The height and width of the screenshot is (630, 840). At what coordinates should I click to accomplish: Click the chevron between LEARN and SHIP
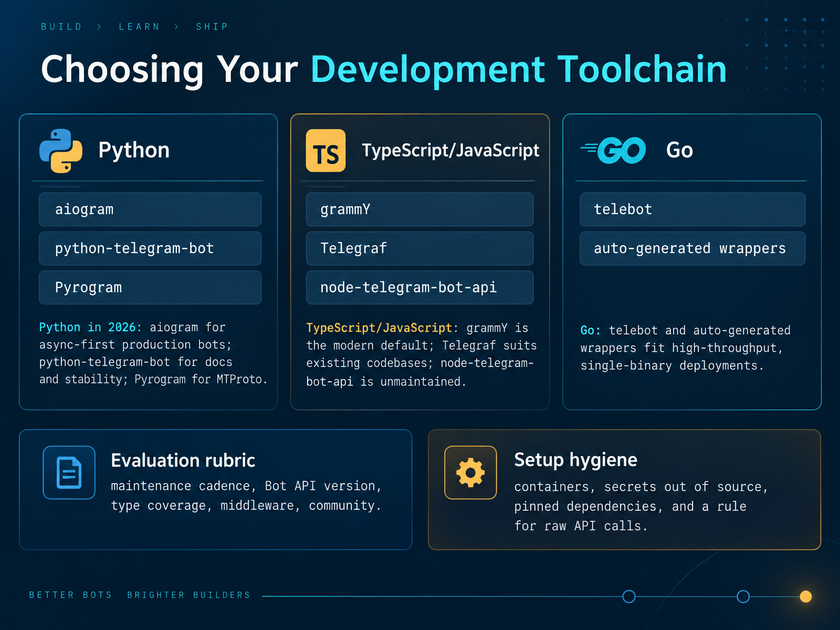click(x=176, y=27)
